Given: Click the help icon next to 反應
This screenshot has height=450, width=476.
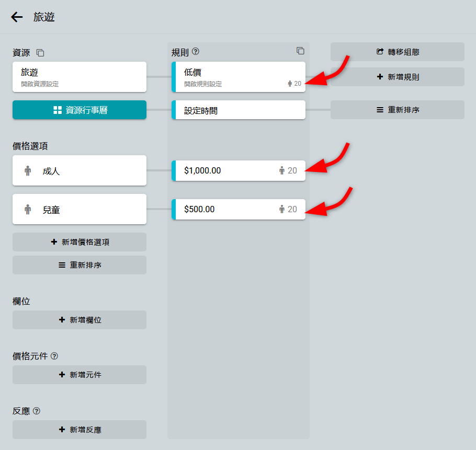Looking at the screenshot, I should point(37,411).
